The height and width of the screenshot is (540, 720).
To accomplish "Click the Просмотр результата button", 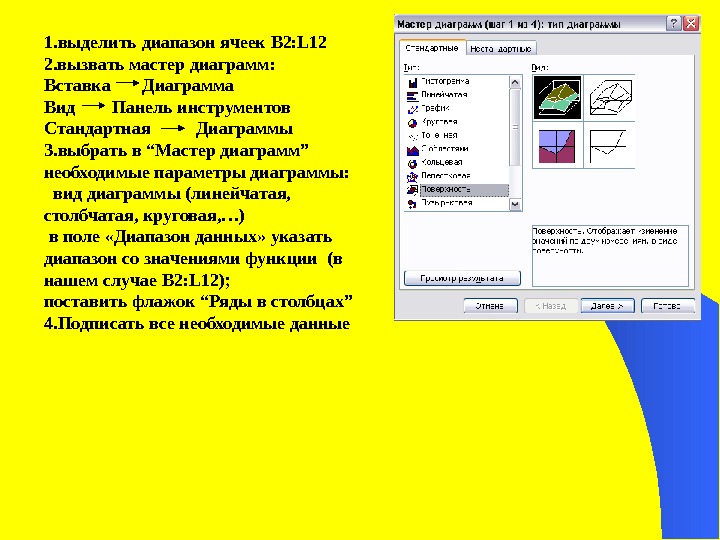I will tap(462, 278).
